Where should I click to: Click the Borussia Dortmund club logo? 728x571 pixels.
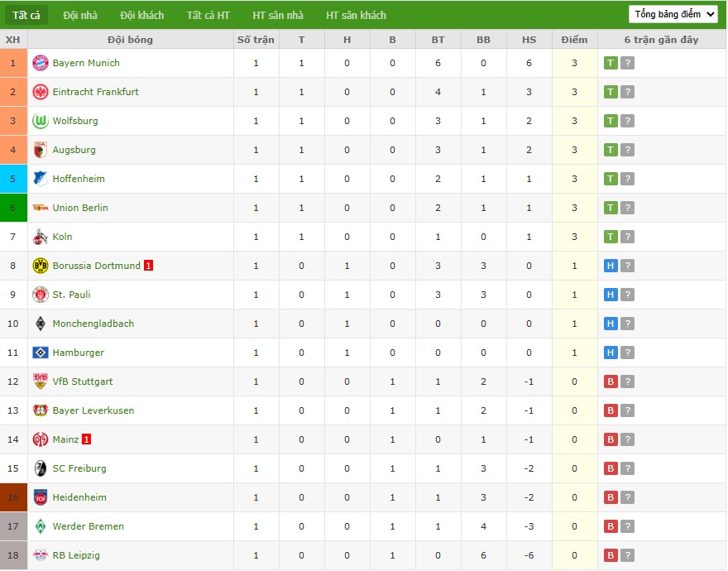pyautogui.click(x=41, y=266)
